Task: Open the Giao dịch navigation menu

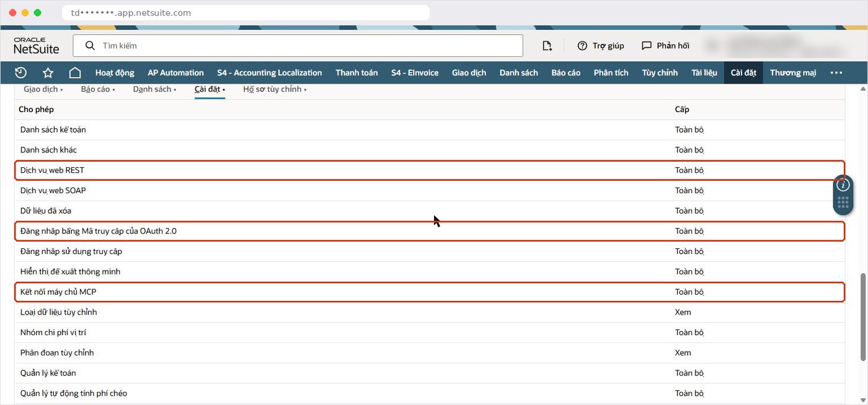Action: 469,72
